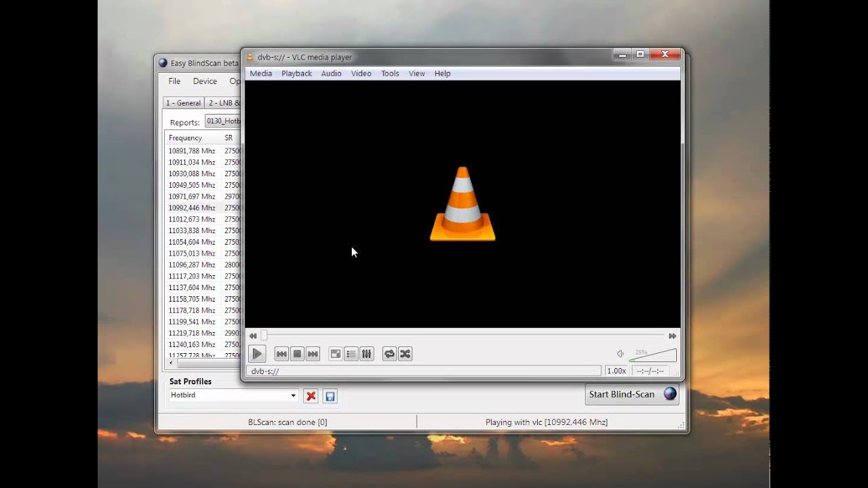Click the slower (rewind) arrows left of seek bar
Viewport: 868px width, 488px height.
coord(253,336)
